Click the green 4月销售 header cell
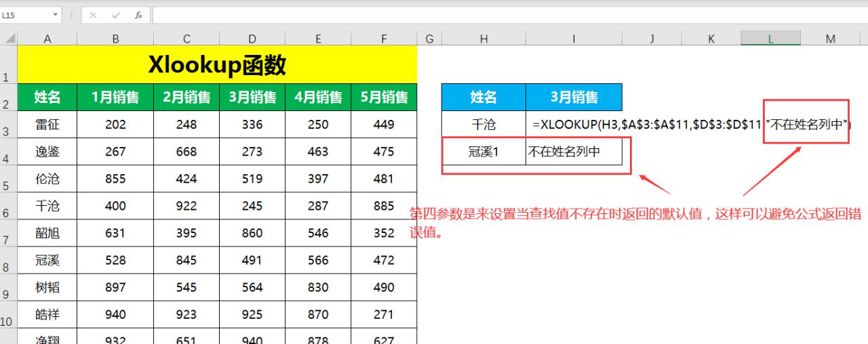Viewport: 868px width, 344px height. [318, 98]
